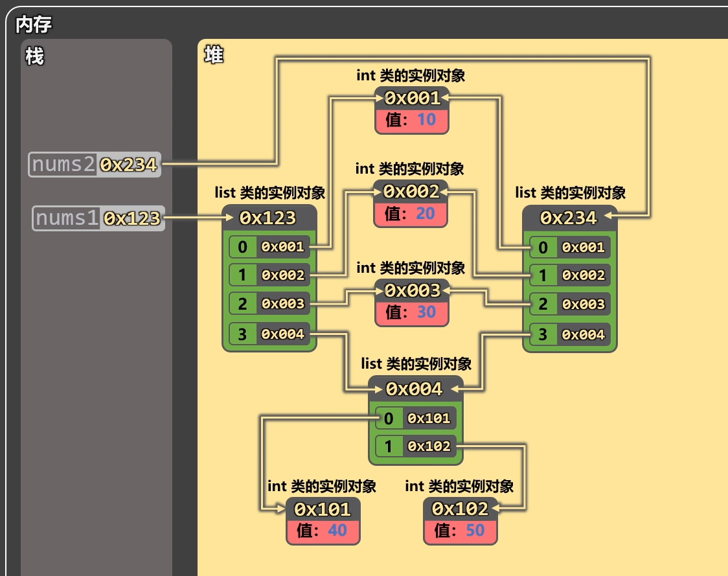Click the 0x001 int object header
The height and width of the screenshot is (576, 728).
click(412, 98)
